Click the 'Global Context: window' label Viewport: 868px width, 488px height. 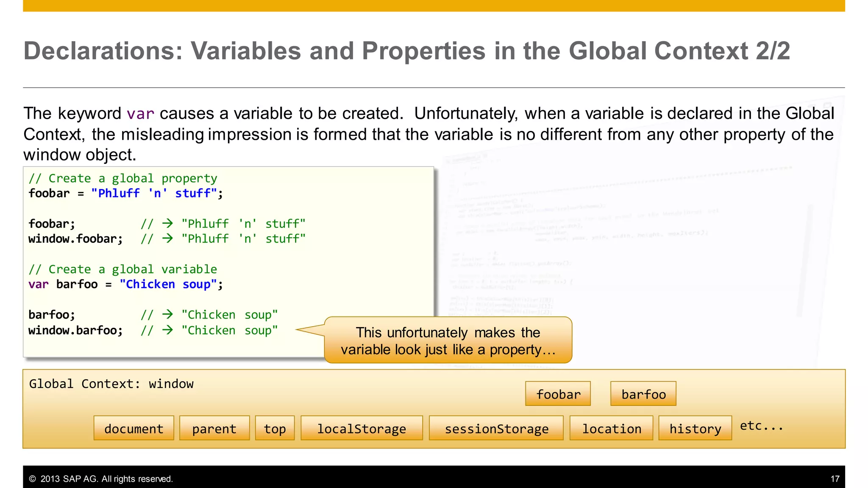tap(111, 384)
